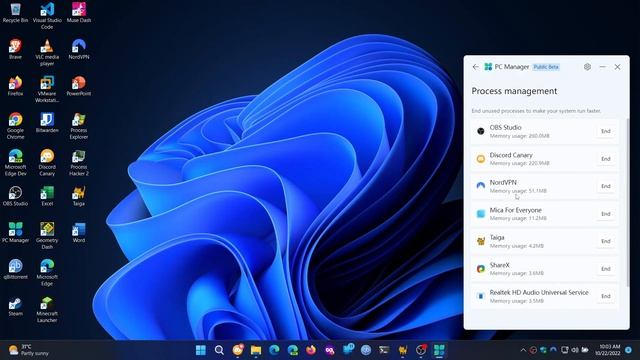Select the Process Explorer desktop shortcut
This screenshot has height=360, width=640.
coord(79,126)
